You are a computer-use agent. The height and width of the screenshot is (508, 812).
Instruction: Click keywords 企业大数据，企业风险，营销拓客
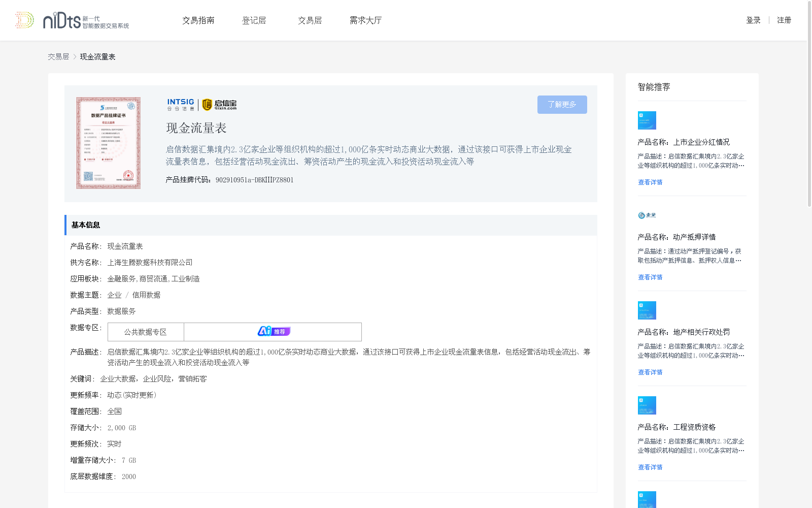tap(153, 379)
